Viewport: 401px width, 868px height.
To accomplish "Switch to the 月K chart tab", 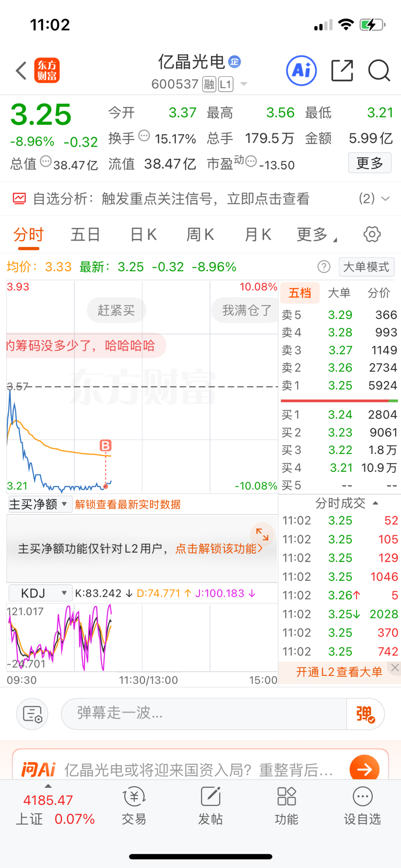I will click(x=258, y=235).
